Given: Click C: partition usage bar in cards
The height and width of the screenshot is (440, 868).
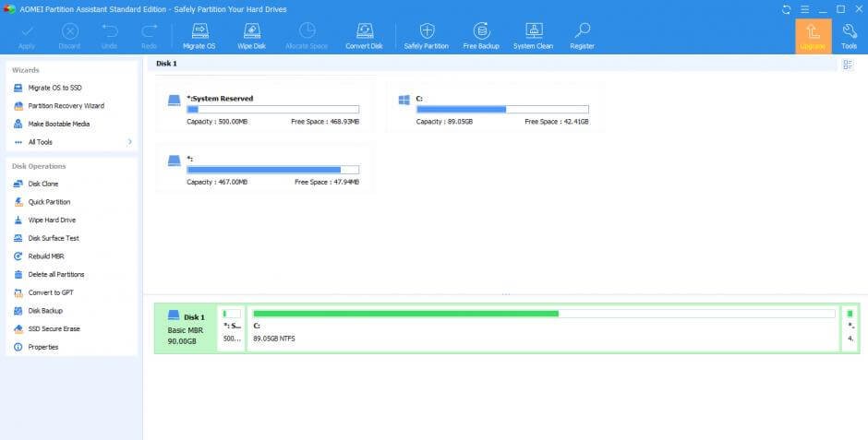Looking at the screenshot, I should (502, 110).
